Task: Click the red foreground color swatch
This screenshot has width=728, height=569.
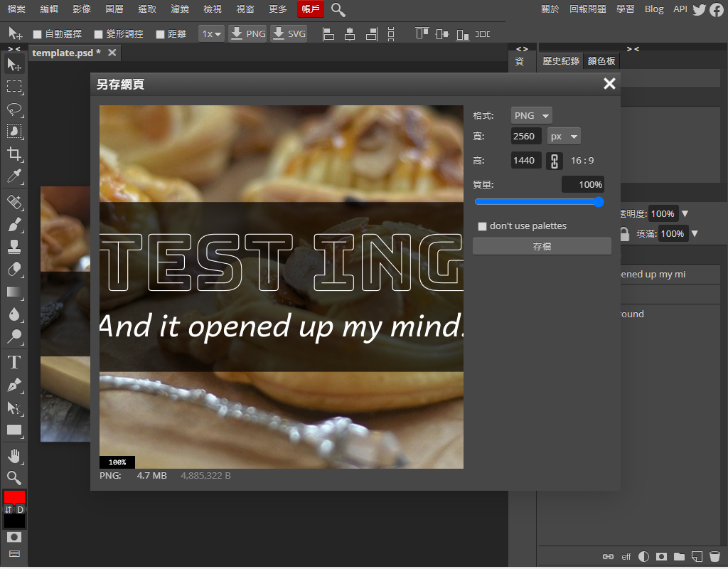Action: click(x=14, y=497)
